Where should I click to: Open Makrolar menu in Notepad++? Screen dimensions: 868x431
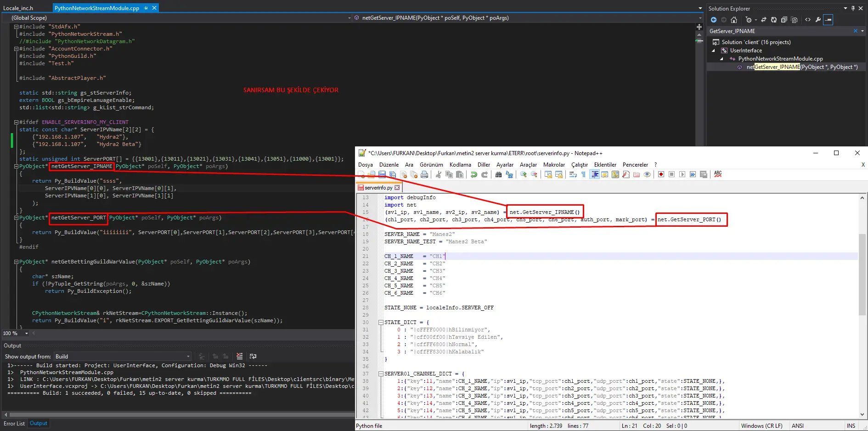(554, 165)
